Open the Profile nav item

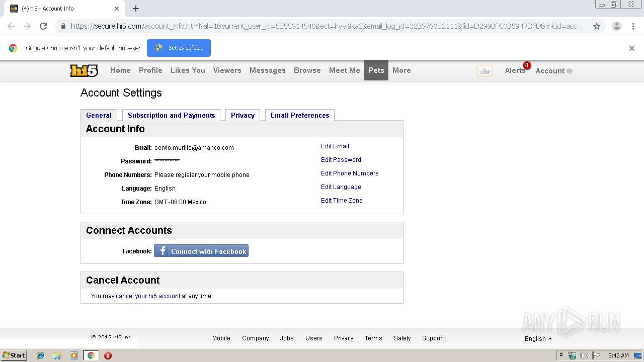150,70
